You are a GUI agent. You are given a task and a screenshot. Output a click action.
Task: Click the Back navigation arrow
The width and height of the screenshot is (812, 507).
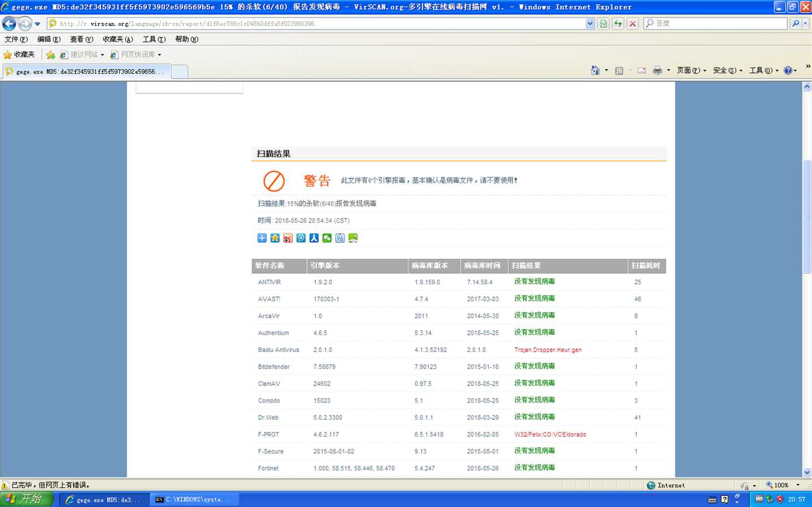click(x=9, y=24)
